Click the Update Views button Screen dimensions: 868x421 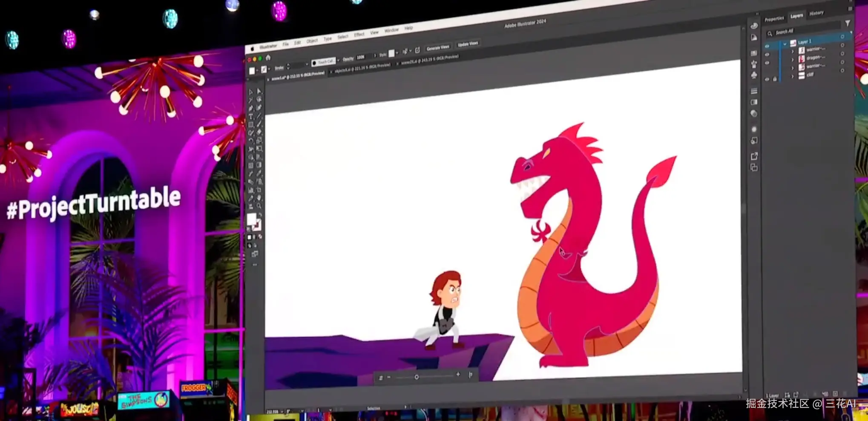[468, 44]
